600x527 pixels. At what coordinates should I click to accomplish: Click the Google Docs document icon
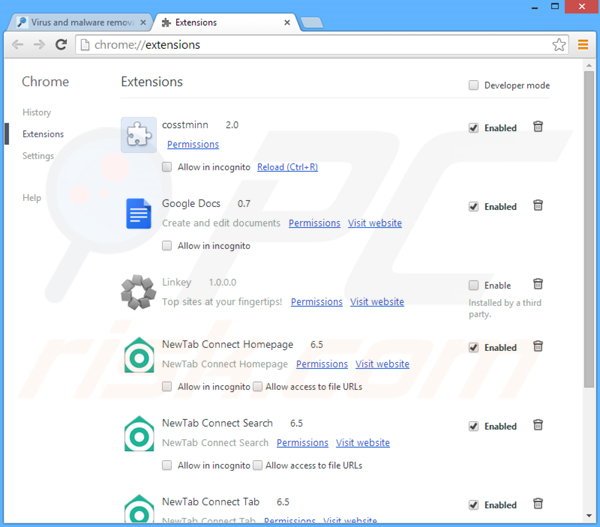pos(139,214)
